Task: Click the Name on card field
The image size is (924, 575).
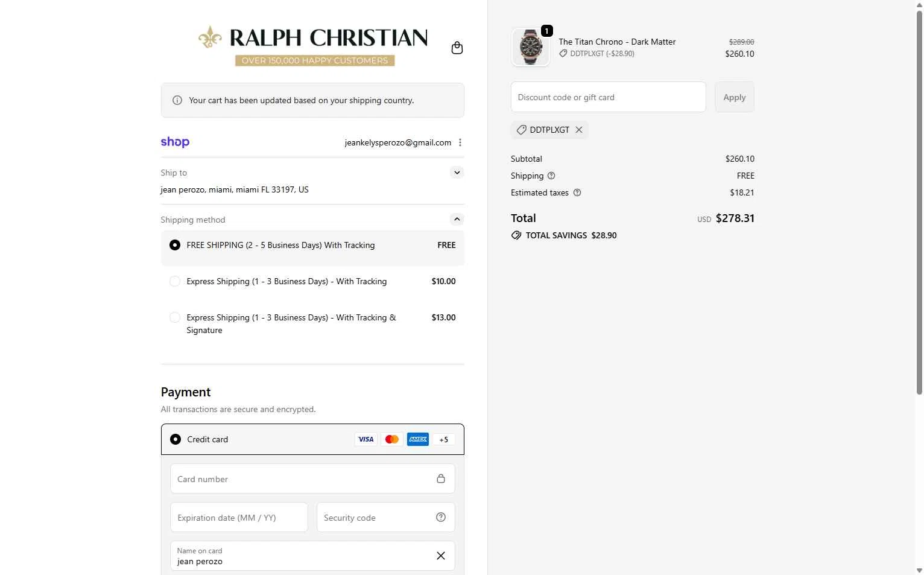Action: click(x=312, y=556)
